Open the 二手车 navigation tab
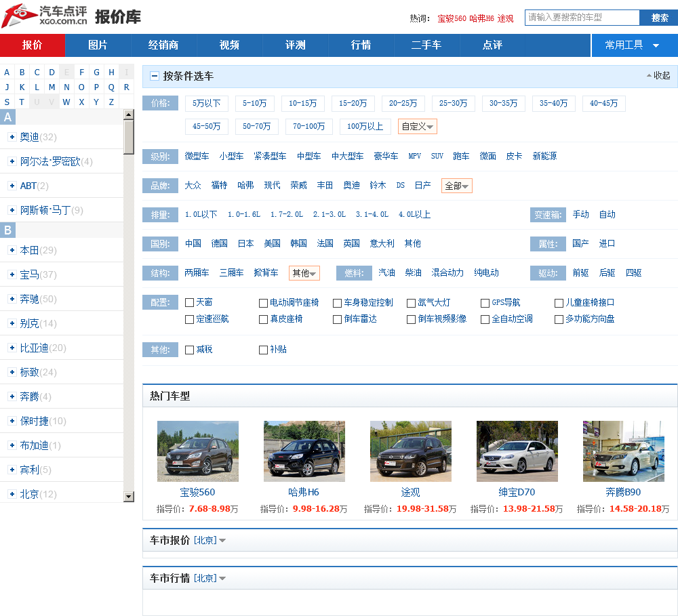The width and height of the screenshot is (678, 616). click(x=426, y=45)
